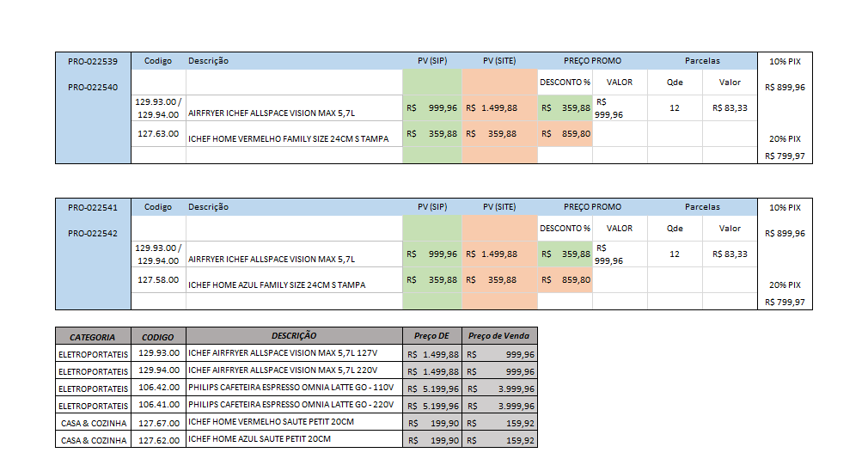Select the code cell 127.67.00

click(x=158, y=422)
